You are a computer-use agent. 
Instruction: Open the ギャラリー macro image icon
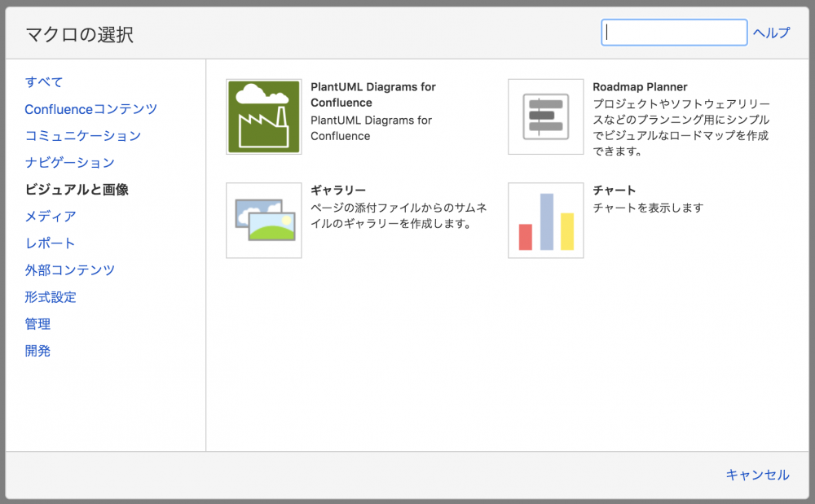(264, 220)
